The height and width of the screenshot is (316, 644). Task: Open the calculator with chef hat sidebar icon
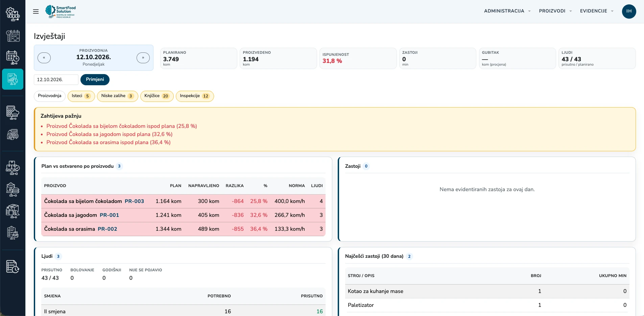(13, 113)
